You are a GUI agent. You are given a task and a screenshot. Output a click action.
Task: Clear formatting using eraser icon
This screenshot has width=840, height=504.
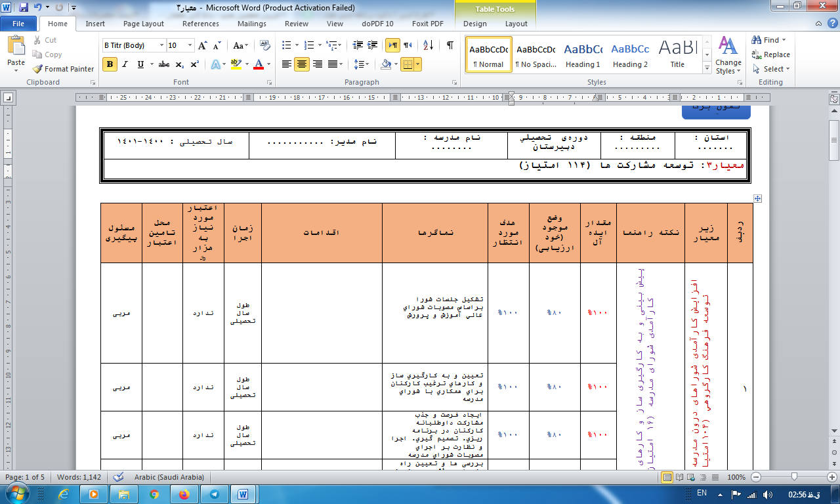[x=265, y=45]
